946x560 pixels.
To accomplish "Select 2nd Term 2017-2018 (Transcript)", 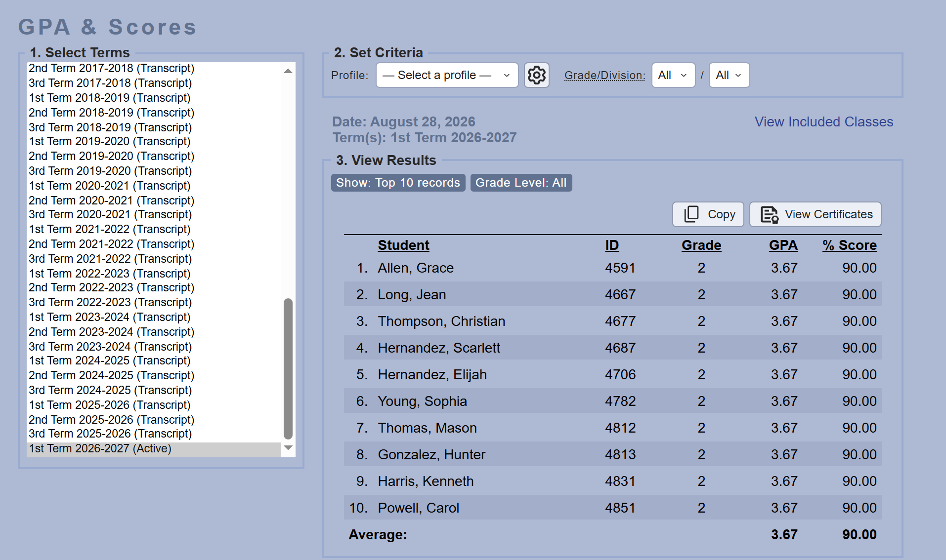I will click(x=154, y=68).
